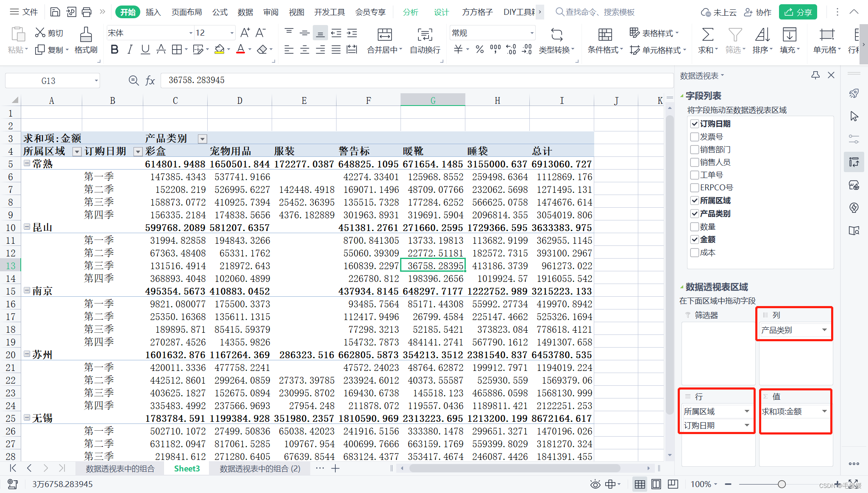The height and width of the screenshot is (493, 868).
Task: Open the 产品类别 dropdown in columns area
Action: coord(824,330)
